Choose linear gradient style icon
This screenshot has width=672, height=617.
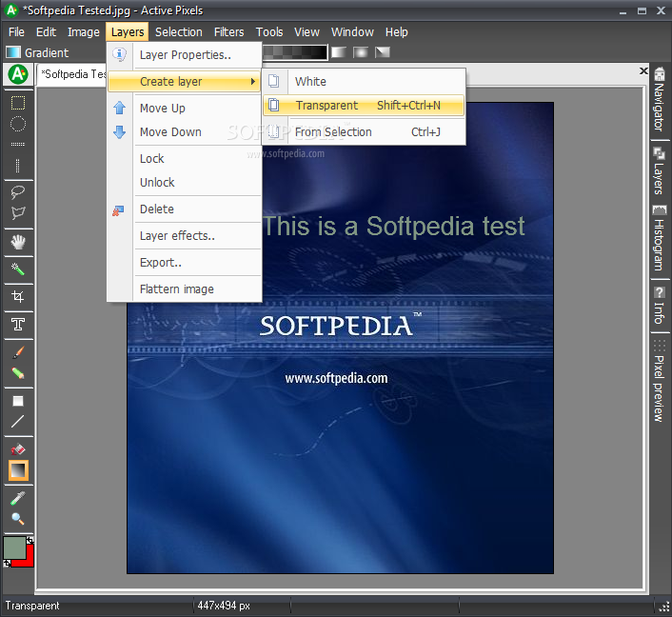339,52
